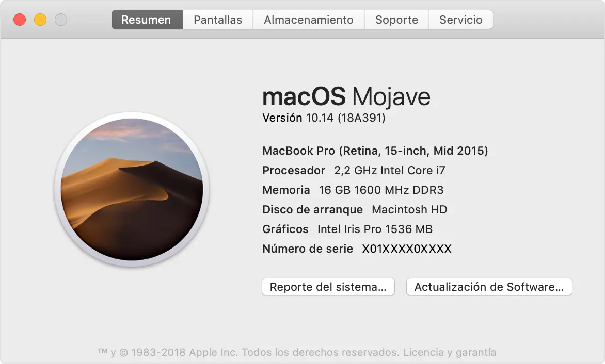This screenshot has width=605, height=364.
Task: Select the Resumen tab
Action: pyautogui.click(x=146, y=20)
